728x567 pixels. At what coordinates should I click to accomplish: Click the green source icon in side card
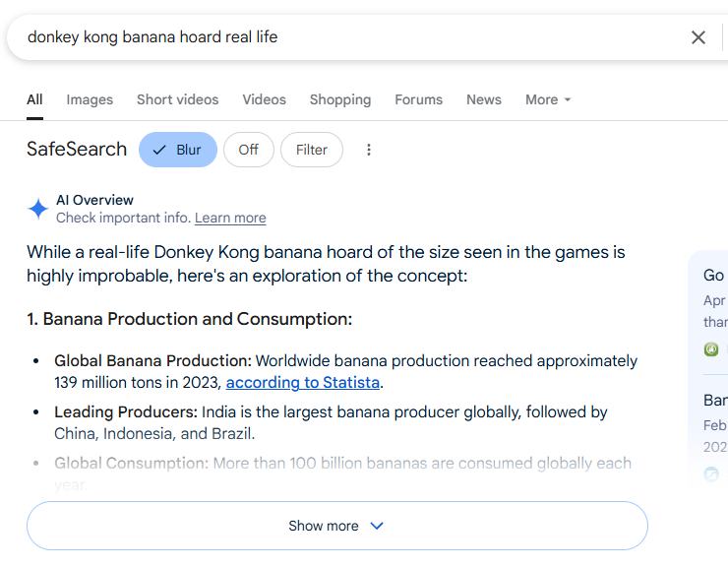pos(711,349)
